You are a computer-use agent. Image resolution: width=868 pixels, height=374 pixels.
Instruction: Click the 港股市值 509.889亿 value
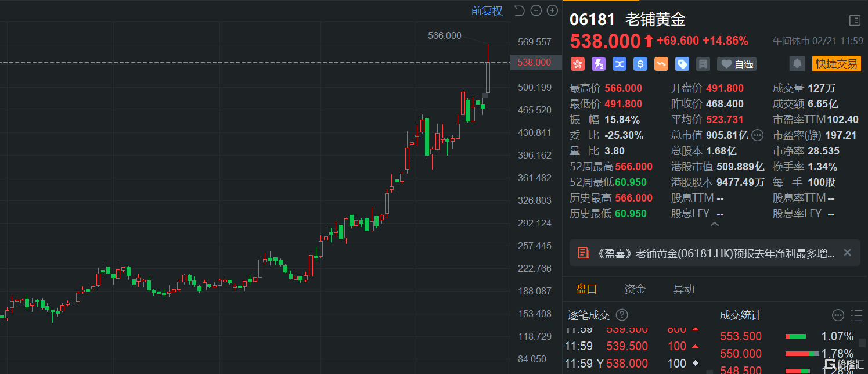(x=741, y=167)
